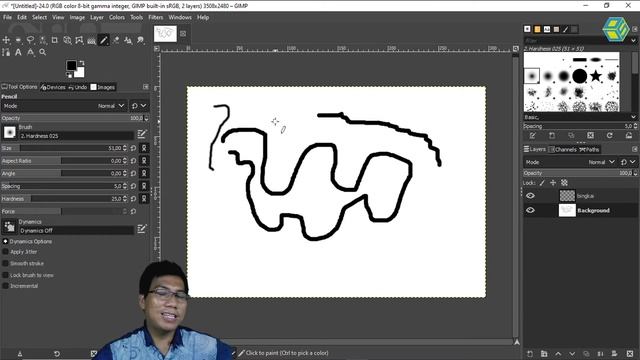Open the Colors menu
Image resolution: width=640 pixels, height=360 pixels.
click(117, 18)
